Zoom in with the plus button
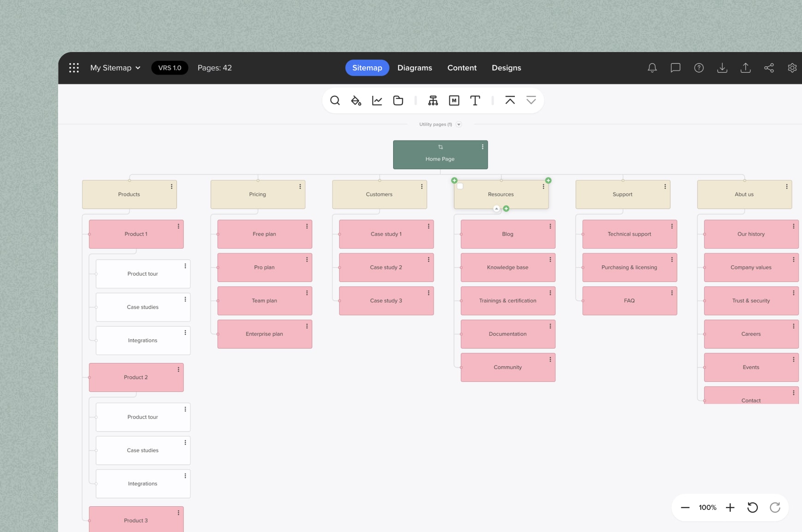Screen dimensions: 802x532 pos(730,508)
